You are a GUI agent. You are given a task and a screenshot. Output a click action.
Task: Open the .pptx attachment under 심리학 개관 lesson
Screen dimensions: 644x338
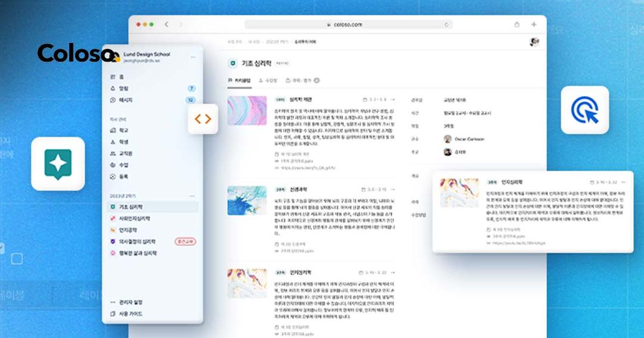click(x=296, y=162)
